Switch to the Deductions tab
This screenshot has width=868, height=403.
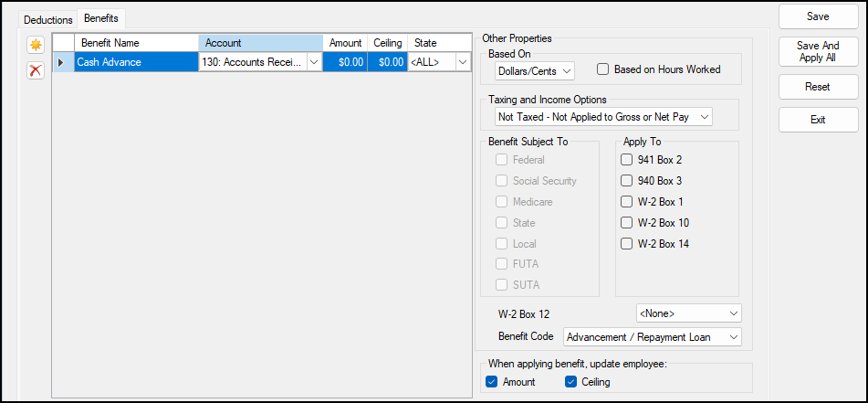click(x=47, y=18)
